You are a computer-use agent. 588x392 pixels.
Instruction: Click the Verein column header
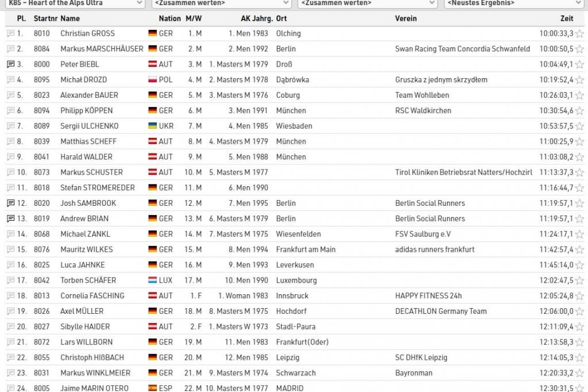pyautogui.click(x=406, y=18)
